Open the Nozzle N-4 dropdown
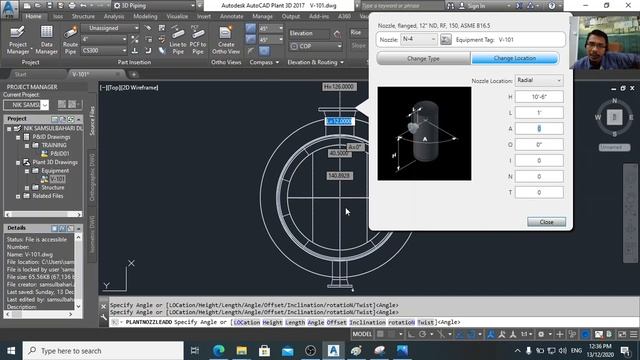Screen dimensions: 640x360 tap(419, 39)
